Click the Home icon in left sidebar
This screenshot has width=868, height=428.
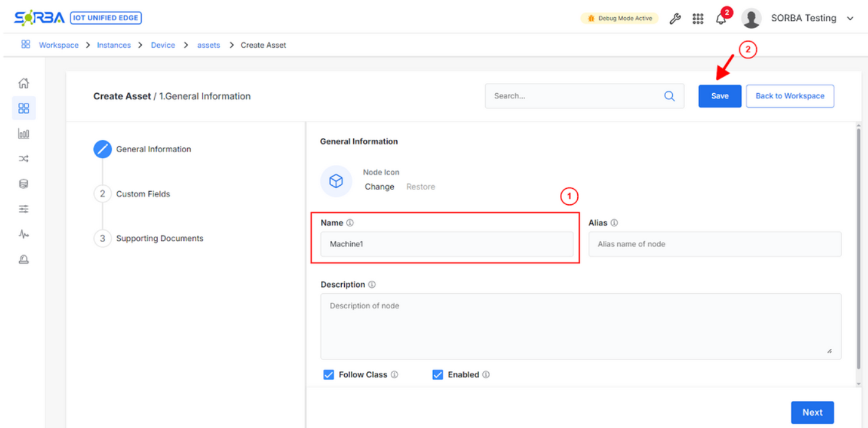[23, 83]
